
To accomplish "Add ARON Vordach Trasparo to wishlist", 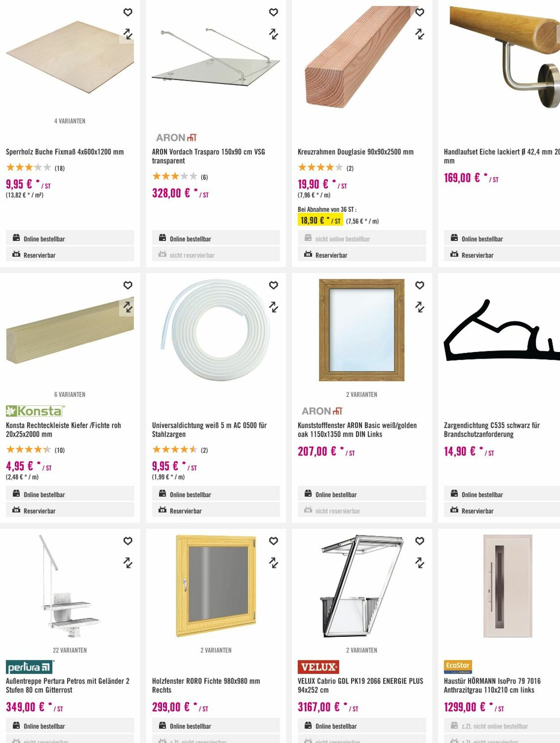I will coord(273,13).
